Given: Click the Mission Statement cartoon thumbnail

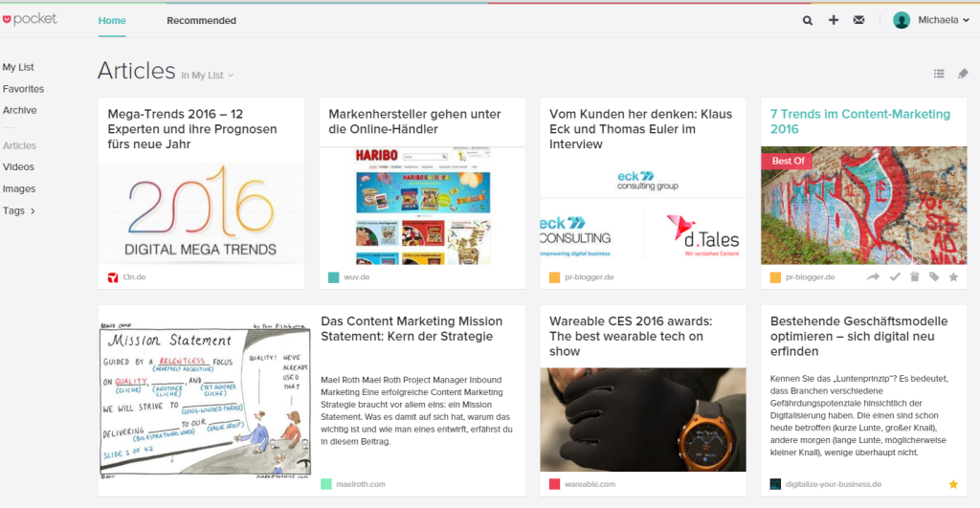Looking at the screenshot, I should pos(205,401).
